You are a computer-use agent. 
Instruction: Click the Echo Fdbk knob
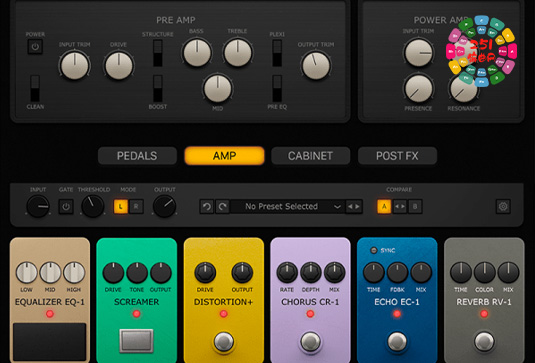pos(397,273)
